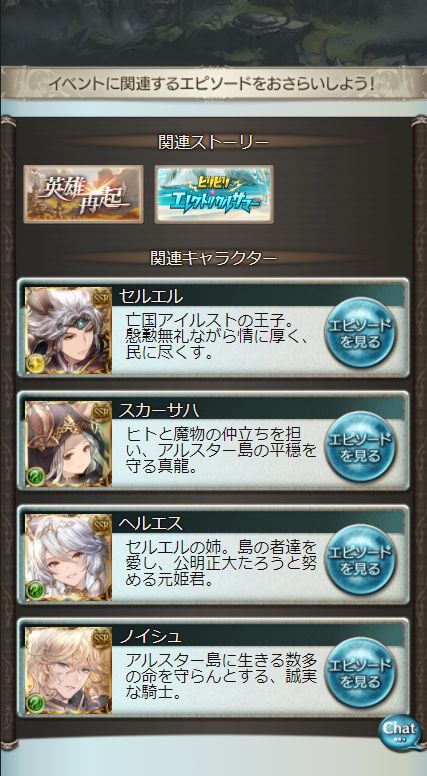427x776 pixels.
Task: Click the 関連キャラクター section heading
Action: [213, 258]
